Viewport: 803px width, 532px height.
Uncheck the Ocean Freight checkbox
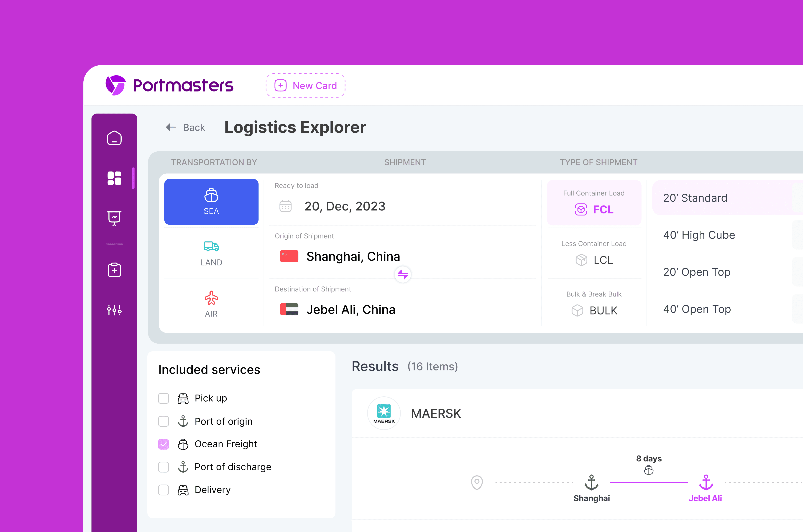[164, 444]
